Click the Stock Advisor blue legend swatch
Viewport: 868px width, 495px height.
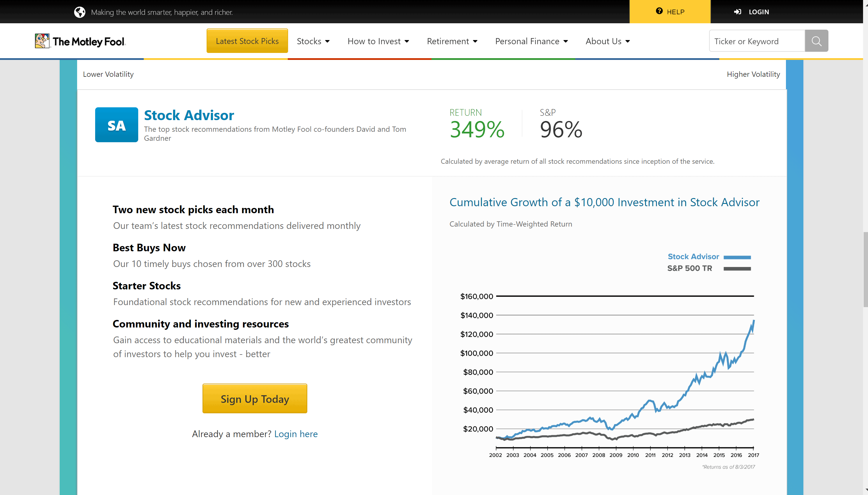pos(737,257)
